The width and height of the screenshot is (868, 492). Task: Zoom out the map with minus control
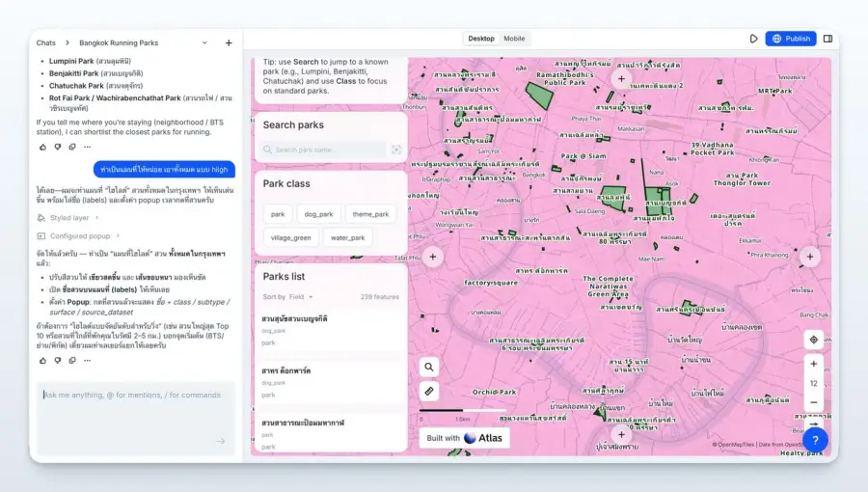(x=814, y=402)
